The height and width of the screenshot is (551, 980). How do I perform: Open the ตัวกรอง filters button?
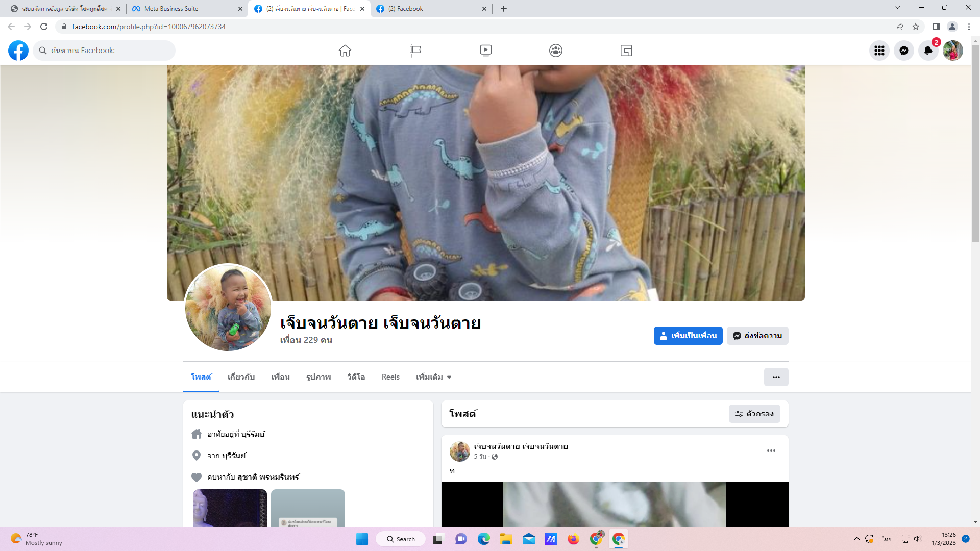tap(754, 414)
